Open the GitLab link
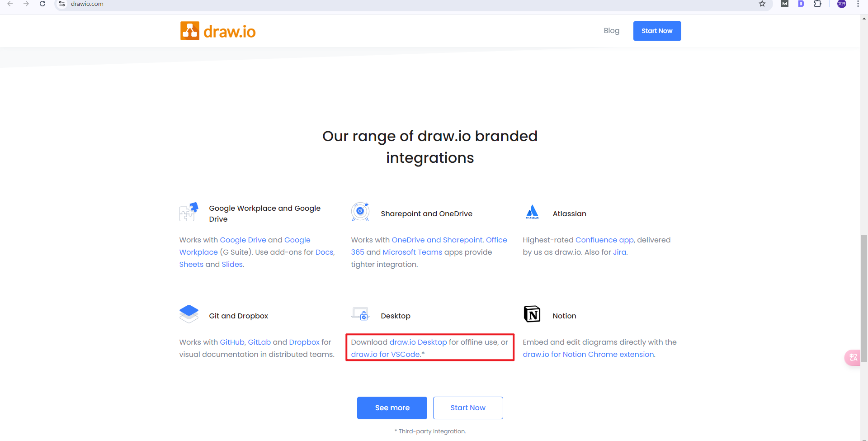 pos(259,342)
